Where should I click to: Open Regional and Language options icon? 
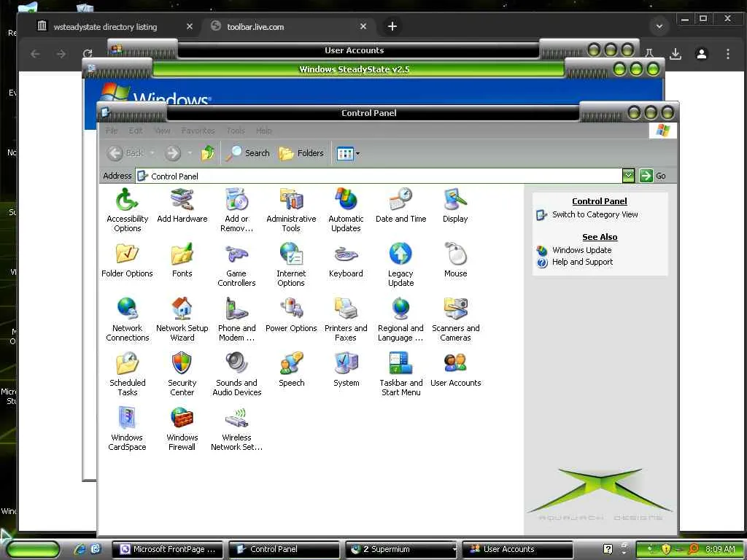click(x=400, y=319)
